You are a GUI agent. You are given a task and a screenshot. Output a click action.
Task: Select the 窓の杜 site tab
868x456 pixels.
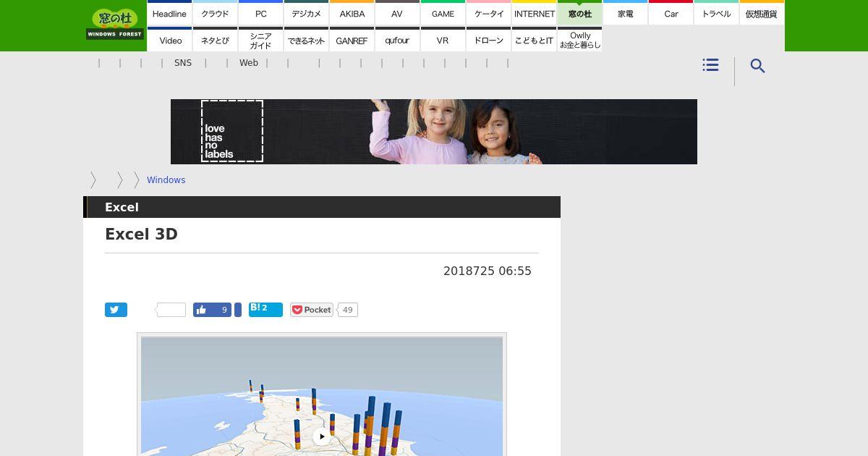tap(579, 13)
